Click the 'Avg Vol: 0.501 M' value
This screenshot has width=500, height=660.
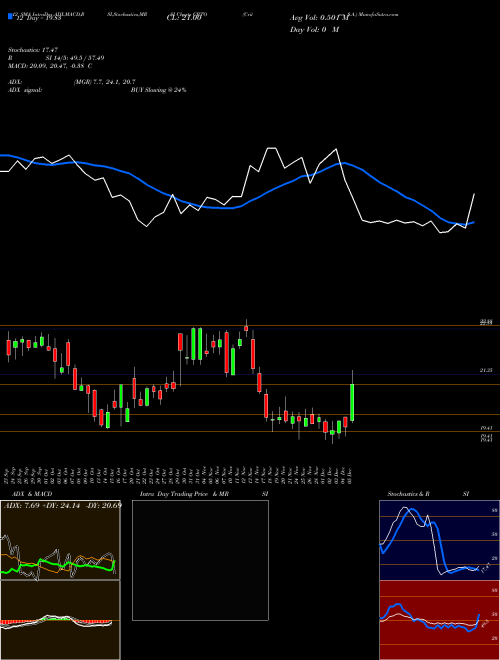click(x=319, y=18)
